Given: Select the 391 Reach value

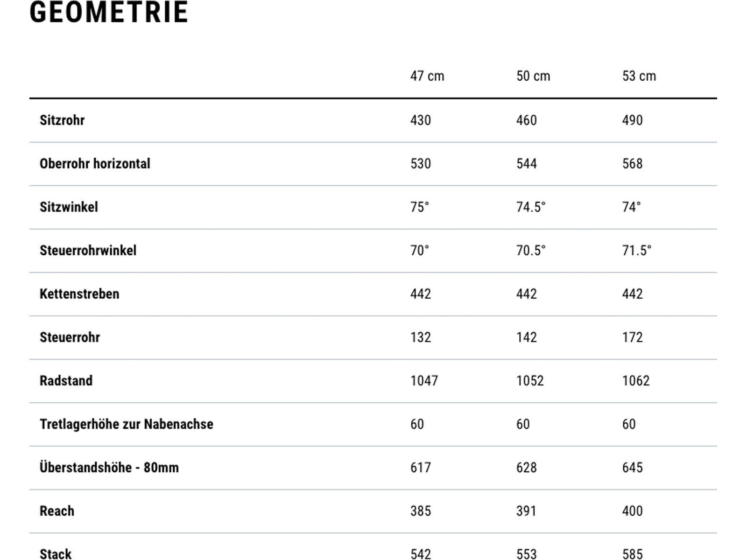Looking at the screenshot, I should [526, 511].
